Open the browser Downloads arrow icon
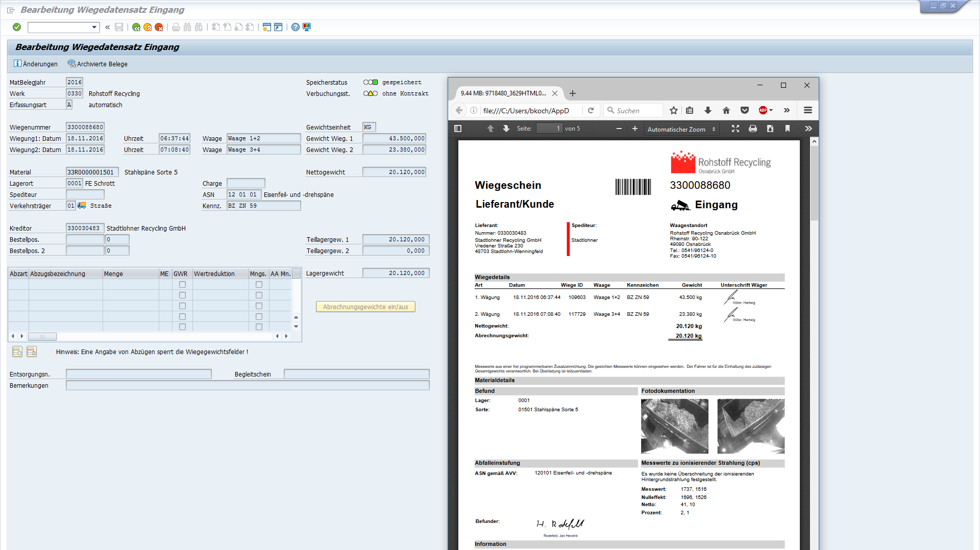The width and height of the screenshot is (980, 550). click(708, 110)
